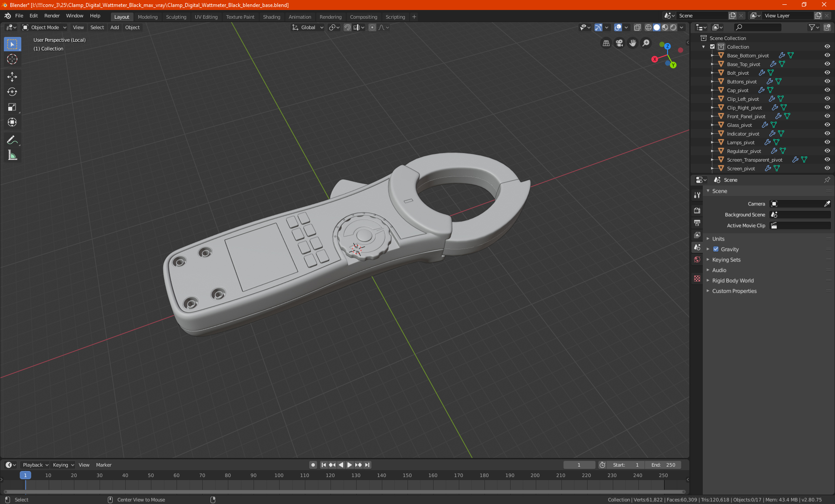Click the zoom view magnifier icon

point(646,43)
